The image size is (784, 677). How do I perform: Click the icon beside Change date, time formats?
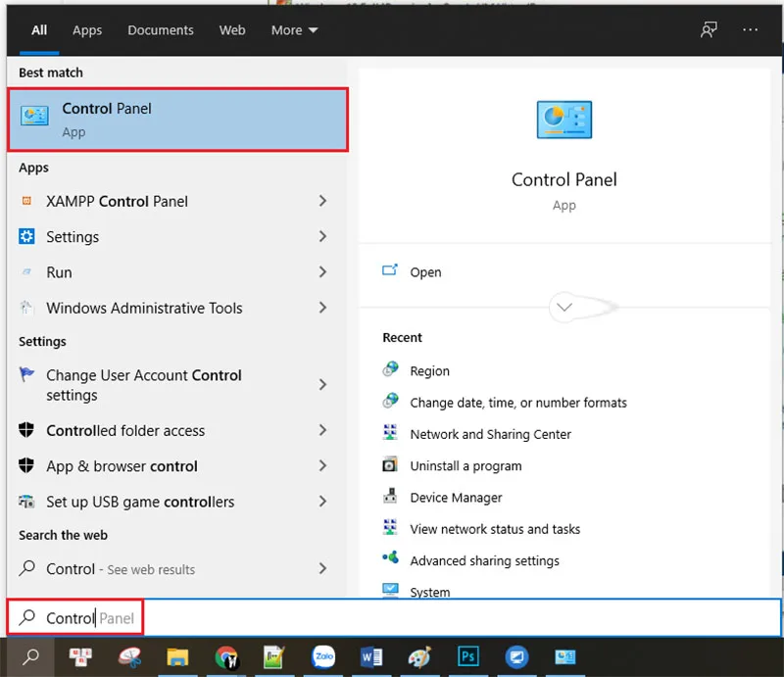tap(390, 401)
